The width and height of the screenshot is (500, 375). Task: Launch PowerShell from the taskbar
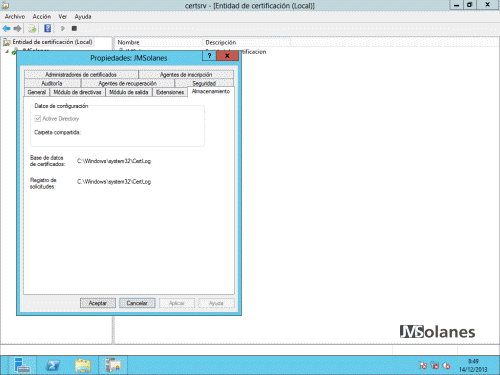tap(53, 365)
